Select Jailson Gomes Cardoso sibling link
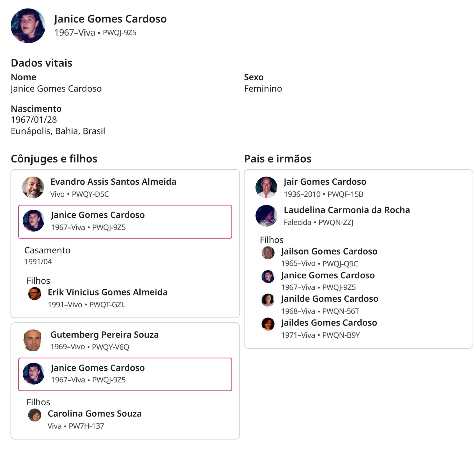 pyautogui.click(x=329, y=251)
